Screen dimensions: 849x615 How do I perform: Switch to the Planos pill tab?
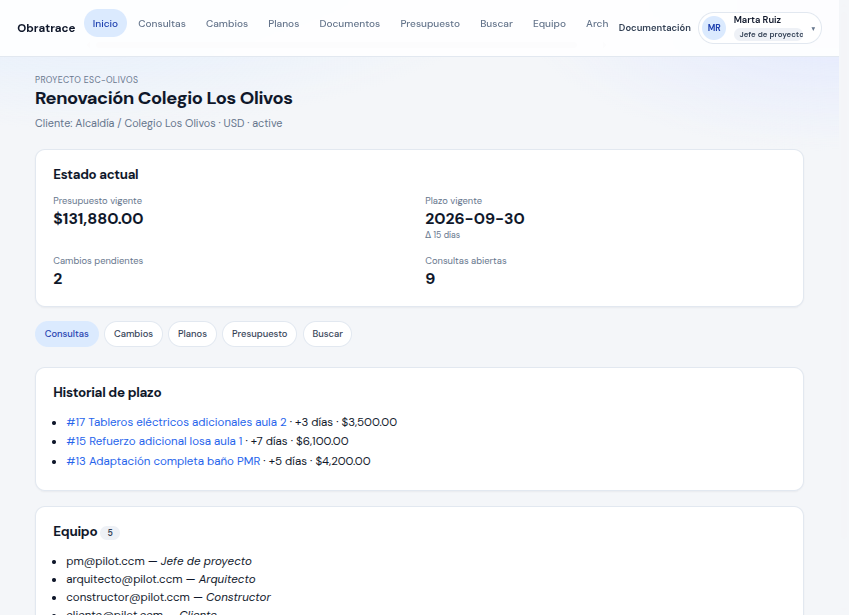tap(192, 334)
